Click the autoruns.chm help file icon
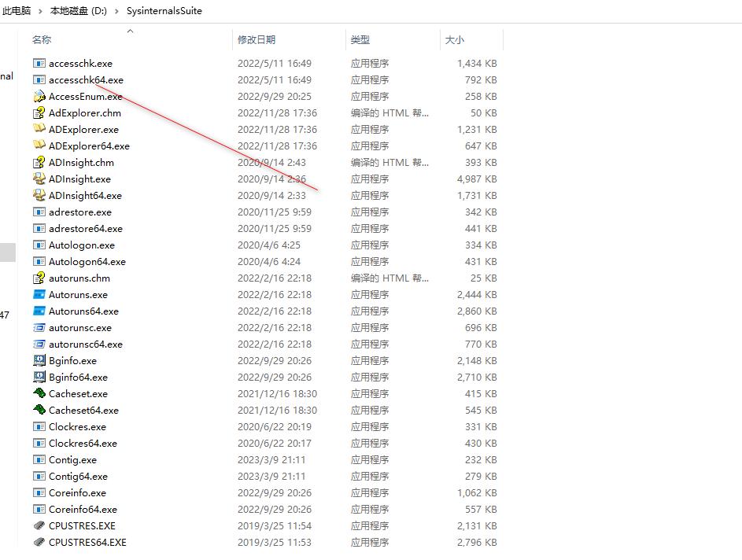 pyautogui.click(x=39, y=278)
